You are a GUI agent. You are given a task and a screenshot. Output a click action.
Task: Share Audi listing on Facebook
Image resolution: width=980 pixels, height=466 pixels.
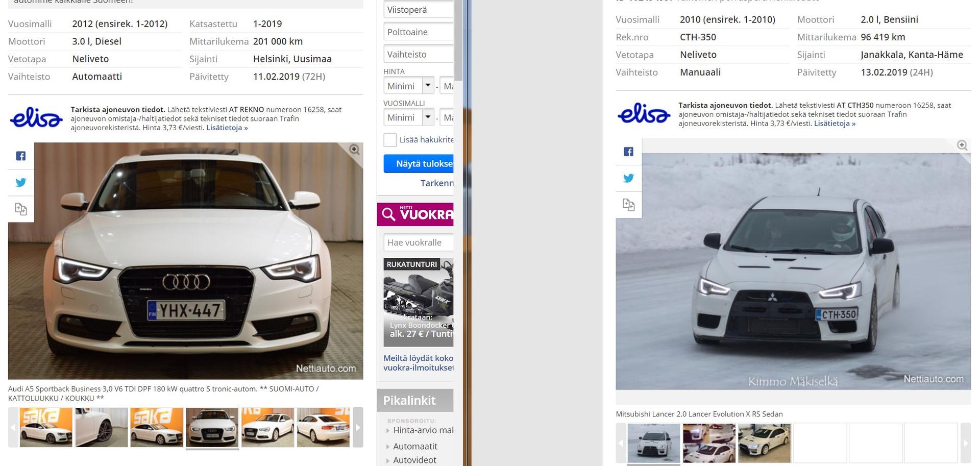click(20, 156)
